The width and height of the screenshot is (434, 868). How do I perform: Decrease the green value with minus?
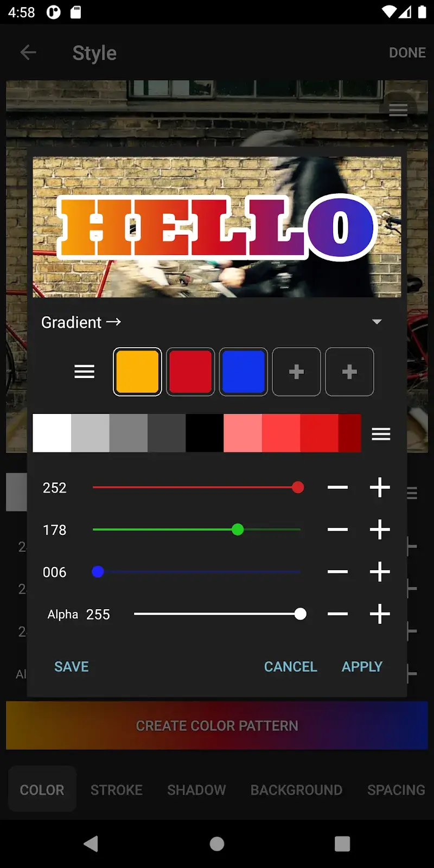[337, 529]
